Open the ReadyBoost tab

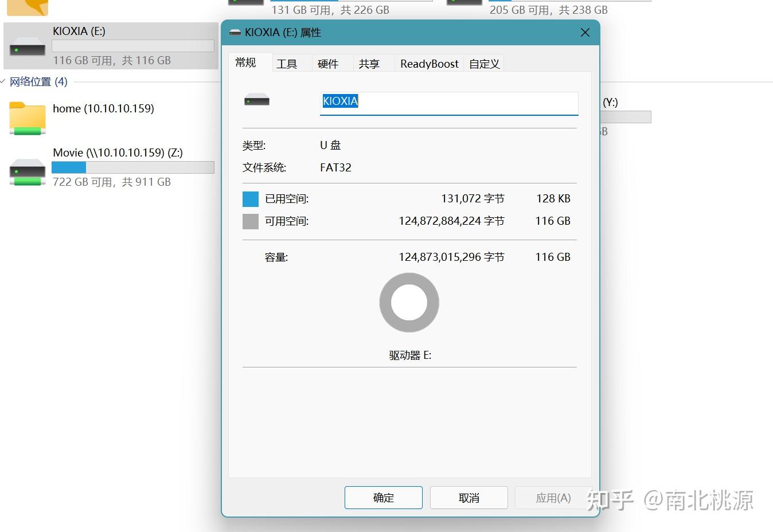click(x=429, y=63)
